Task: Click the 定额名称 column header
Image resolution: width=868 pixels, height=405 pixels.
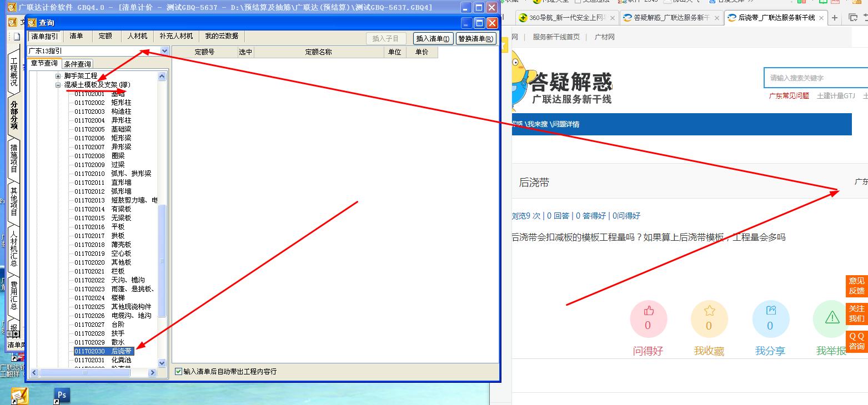Action: point(319,52)
